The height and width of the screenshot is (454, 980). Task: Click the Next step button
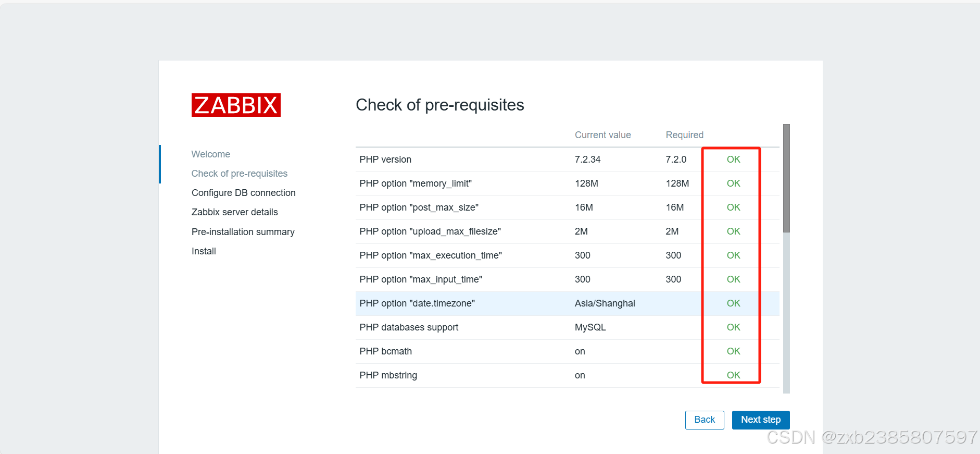pyautogui.click(x=760, y=420)
